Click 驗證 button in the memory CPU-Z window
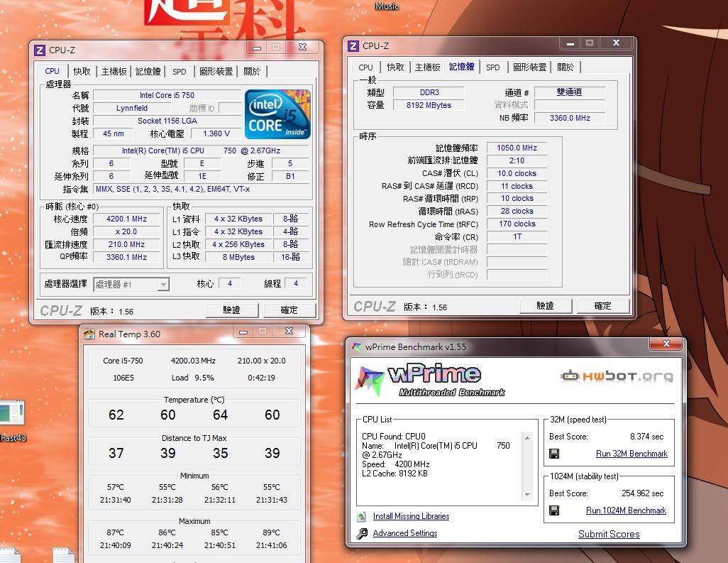Screen dimensions: 728x563 click(x=545, y=306)
